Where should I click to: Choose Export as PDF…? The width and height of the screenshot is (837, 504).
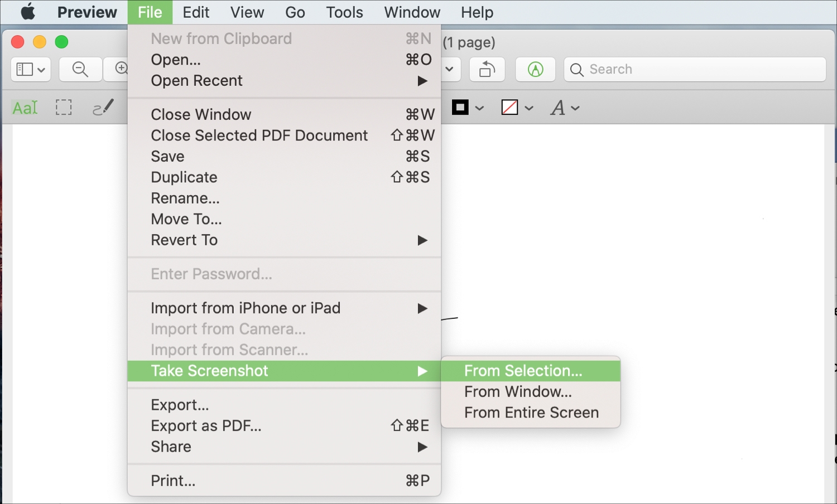click(x=284, y=426)
